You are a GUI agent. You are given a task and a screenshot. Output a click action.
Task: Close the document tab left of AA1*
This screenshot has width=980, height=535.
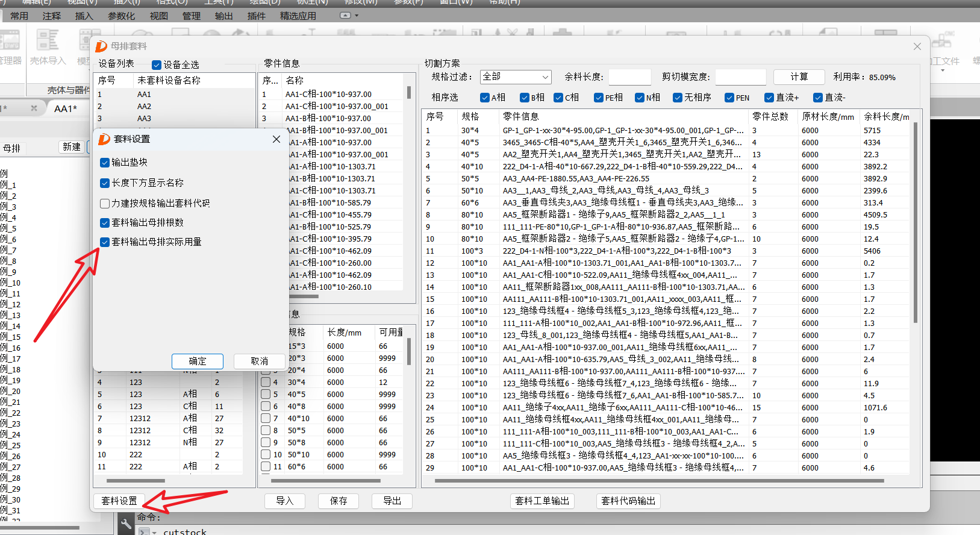point(34,108)
